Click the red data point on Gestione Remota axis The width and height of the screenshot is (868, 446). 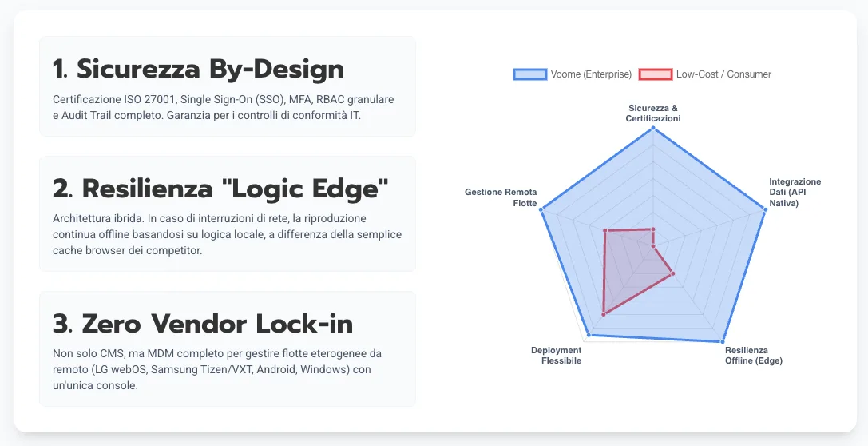click(605, 232)
